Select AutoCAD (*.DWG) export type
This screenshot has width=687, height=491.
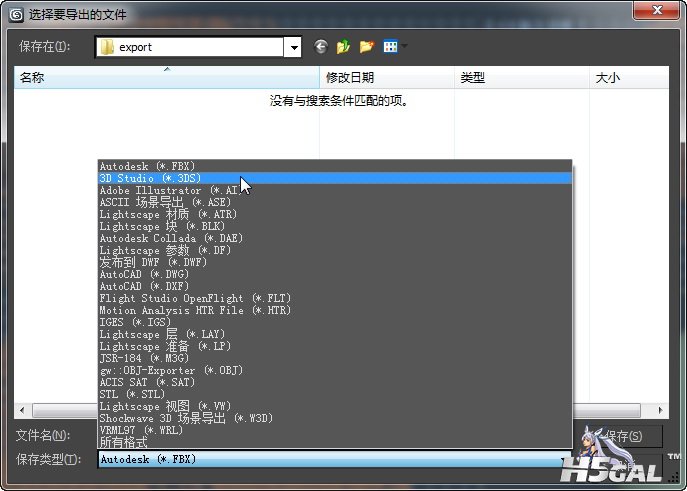[145, 274]
